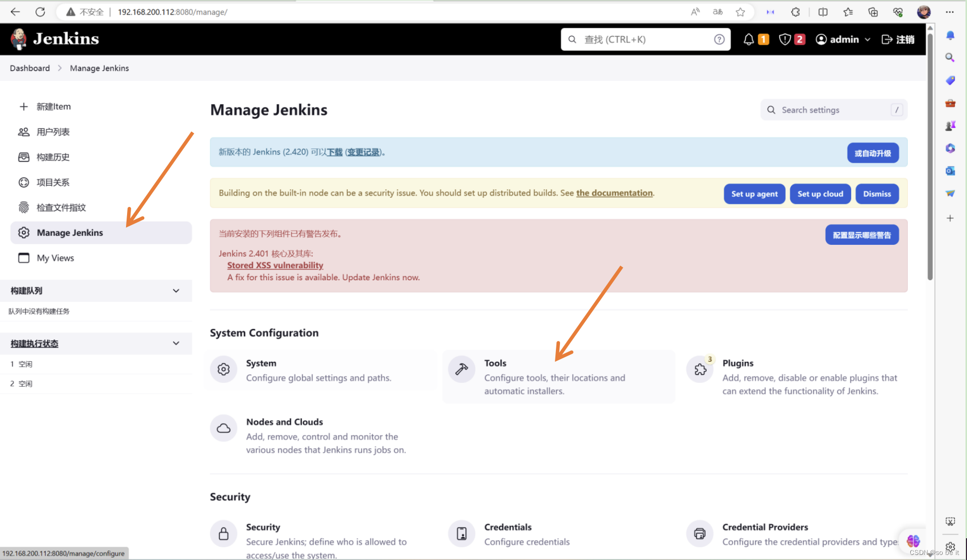Click the 或自动升级 button
The image size is (967, 560).
tap(873, 153)
